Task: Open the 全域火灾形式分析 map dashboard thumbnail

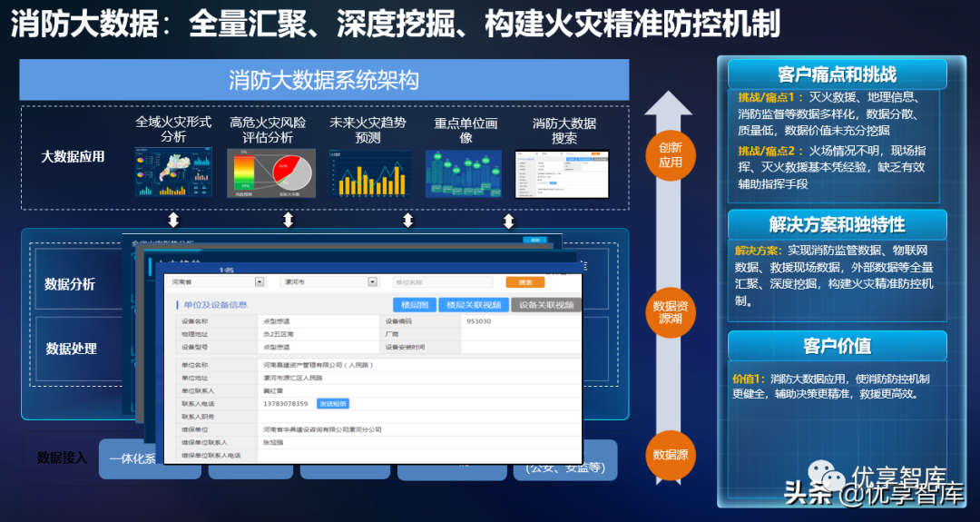Action: tap(173, 172)
